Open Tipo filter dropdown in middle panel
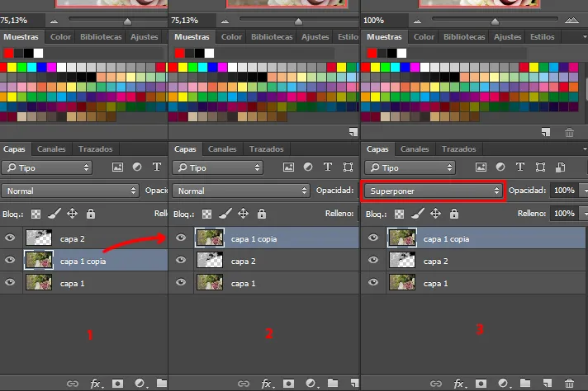Image resolution: width=588 pixels, height=391 pixels. point(217,167)
